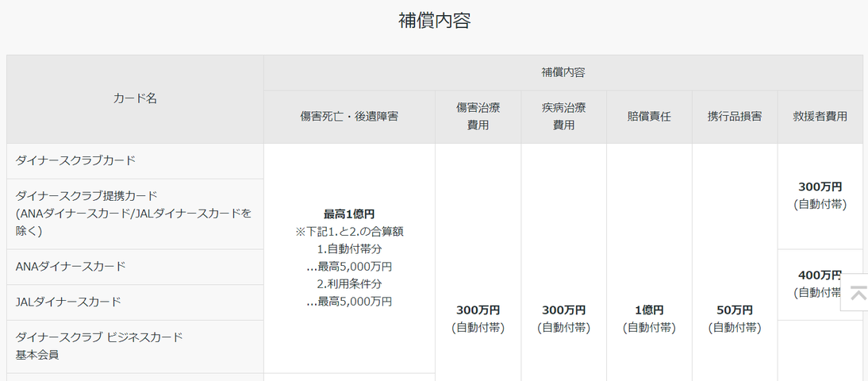The width and height of the screenshot is (868, 381).
Task: Click the 救援者費用 column header
Action: pos(820,117)
